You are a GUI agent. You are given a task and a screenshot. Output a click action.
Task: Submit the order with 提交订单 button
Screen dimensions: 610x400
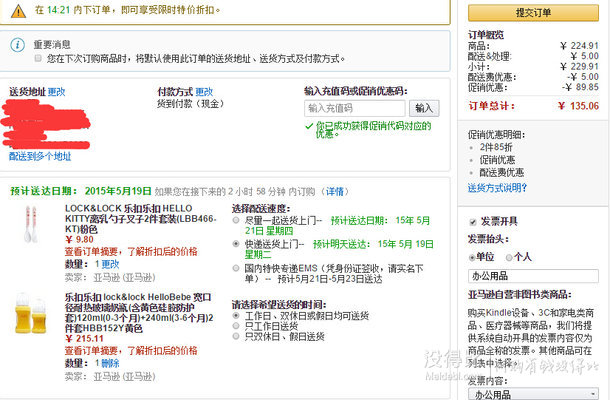533,12
